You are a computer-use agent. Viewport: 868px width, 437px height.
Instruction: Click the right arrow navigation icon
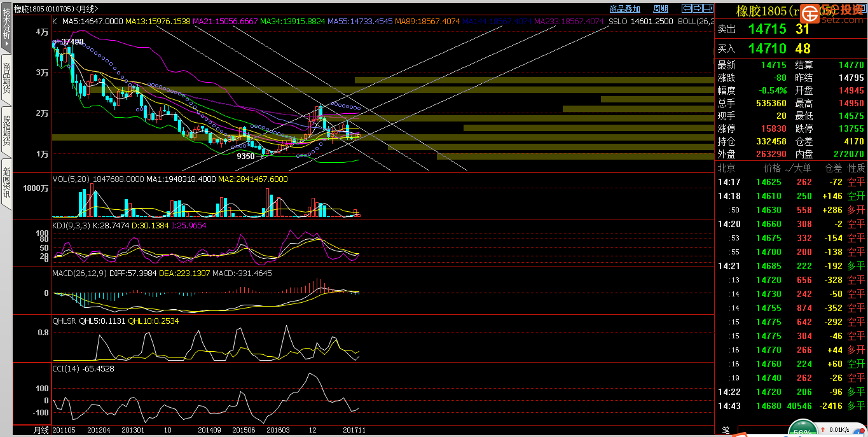tap(697, 8)
